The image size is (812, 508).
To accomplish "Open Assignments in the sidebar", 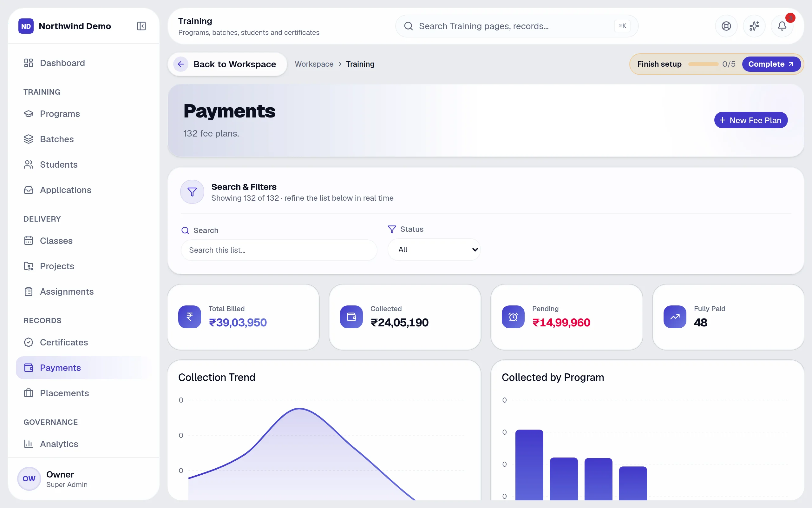I will [x=83, y=292].
